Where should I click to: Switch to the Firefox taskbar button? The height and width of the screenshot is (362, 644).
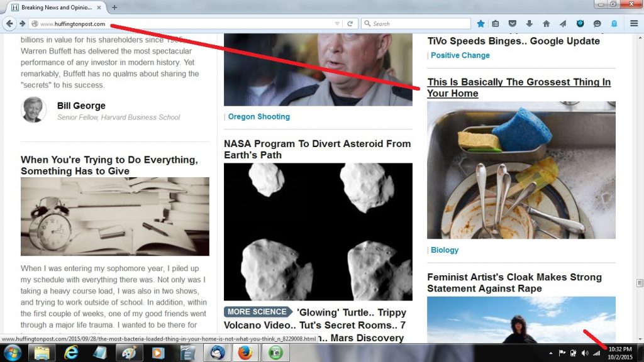[245, 353]
